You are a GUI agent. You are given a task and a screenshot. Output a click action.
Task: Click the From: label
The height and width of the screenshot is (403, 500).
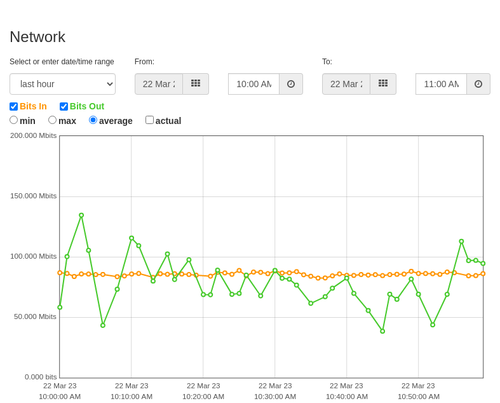[144, 62]
